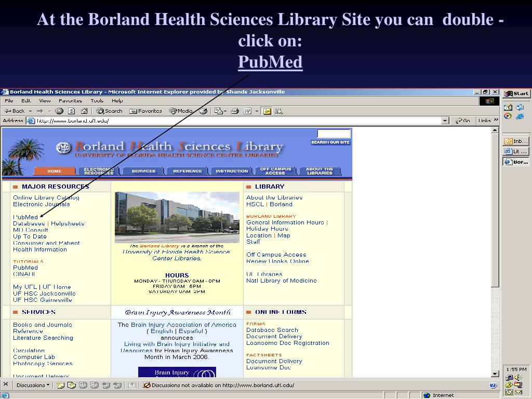532x399 pixels.
Task: Open the Mail options dropdown arrow
Action: pyautogui.click(x=225, y=111)
